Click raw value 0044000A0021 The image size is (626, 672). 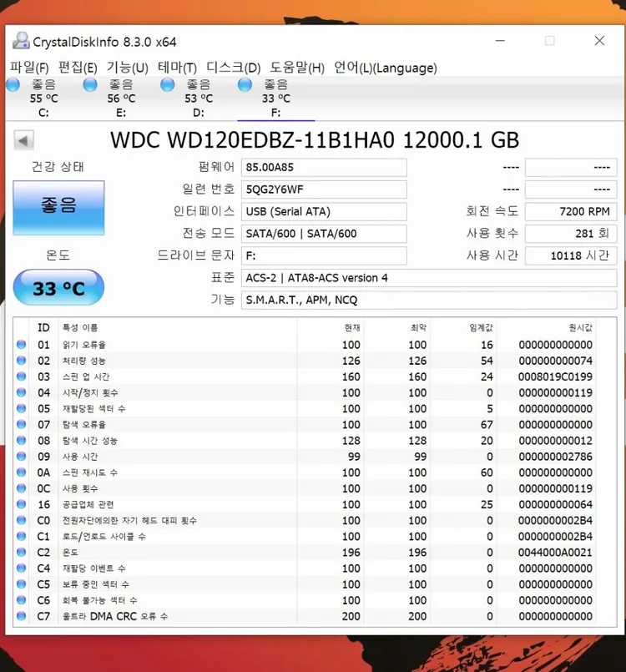point(555,553)
